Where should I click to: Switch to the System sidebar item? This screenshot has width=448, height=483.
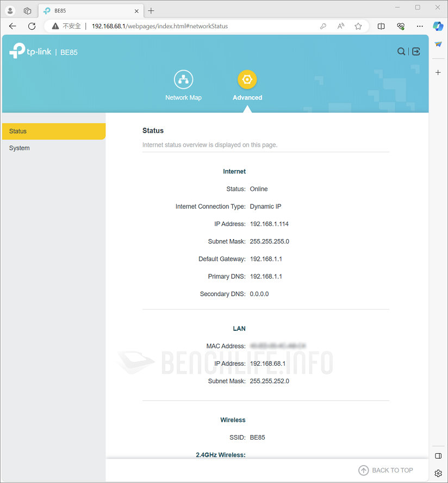(19, 148)
